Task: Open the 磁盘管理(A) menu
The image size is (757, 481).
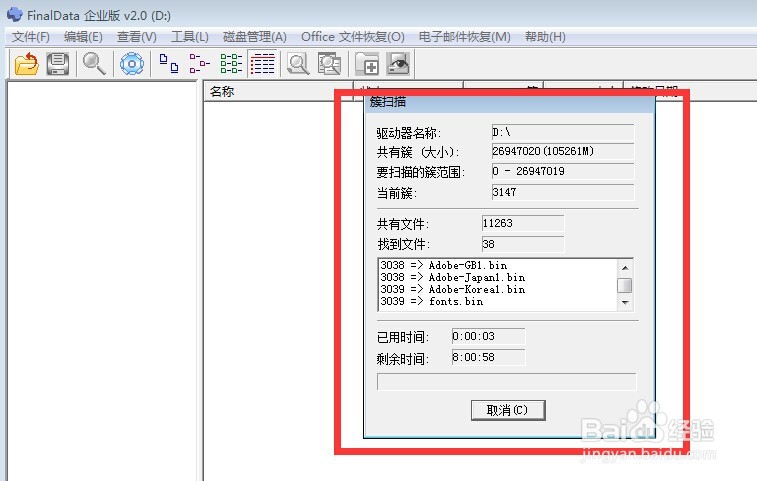Action: click(255, 37)
